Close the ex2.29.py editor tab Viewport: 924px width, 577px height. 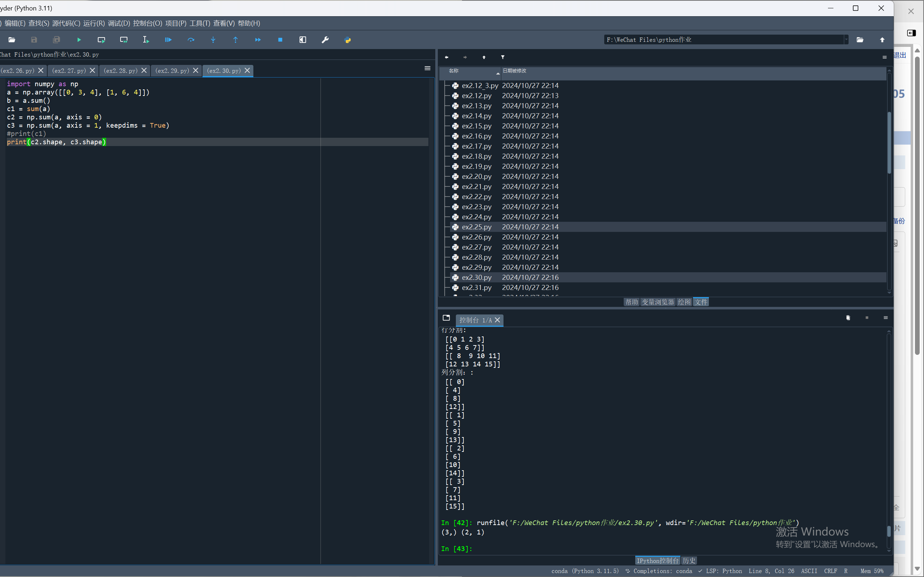(x=196, y=71)
